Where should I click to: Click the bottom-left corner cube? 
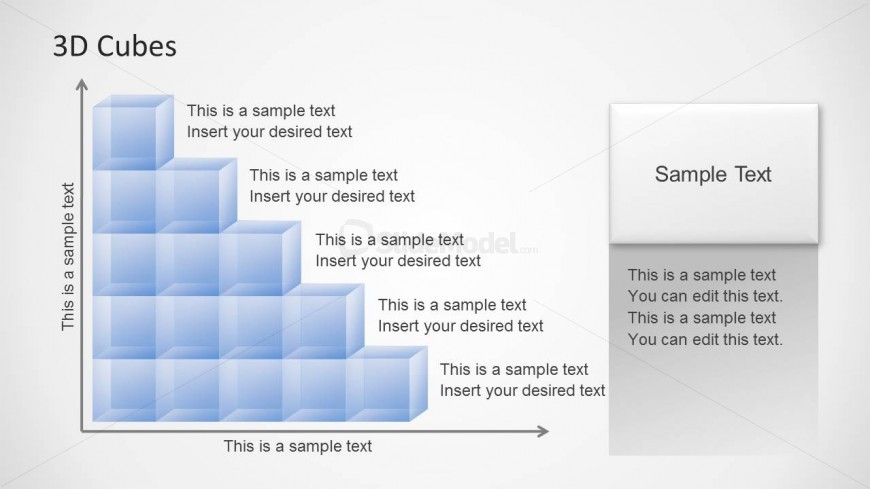click(124, 389)
